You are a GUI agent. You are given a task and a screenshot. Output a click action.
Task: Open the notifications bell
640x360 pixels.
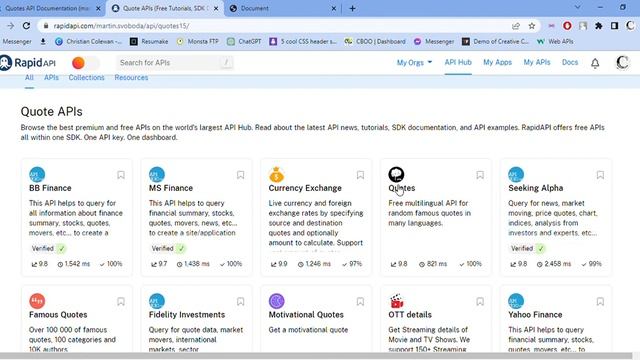tap(595, 63)
